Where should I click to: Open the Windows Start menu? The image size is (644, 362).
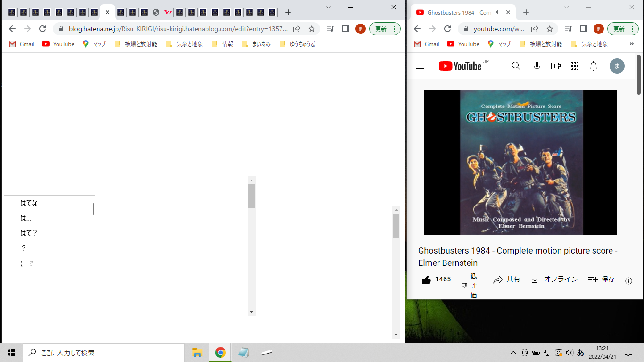[x=11, y=353]
